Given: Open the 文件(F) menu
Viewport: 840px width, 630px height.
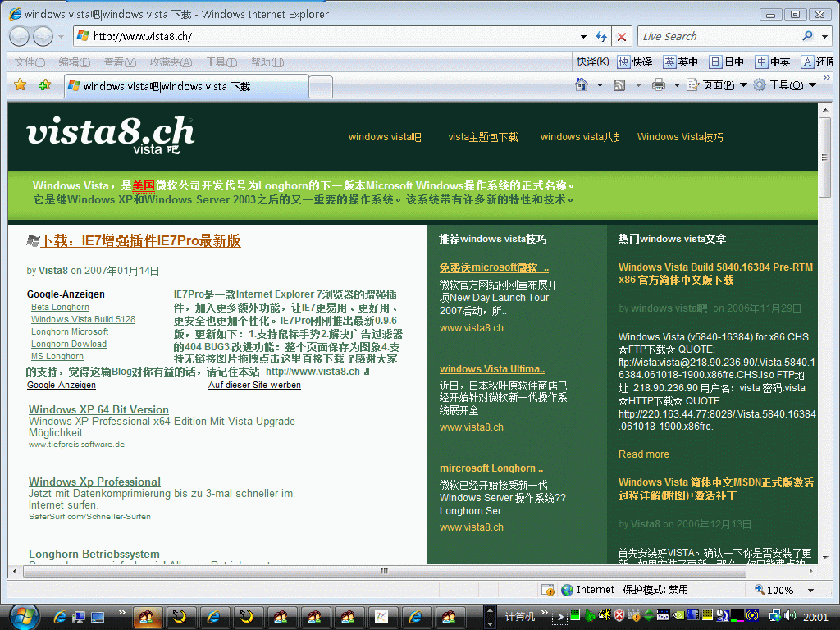Looking at the screenshot, I should 30,62.
